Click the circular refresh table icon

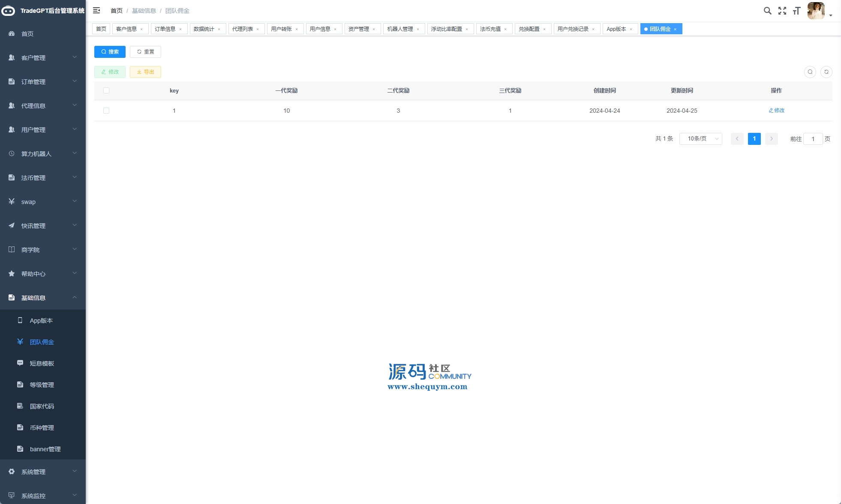pyautogui.click(x=826, y=72)
